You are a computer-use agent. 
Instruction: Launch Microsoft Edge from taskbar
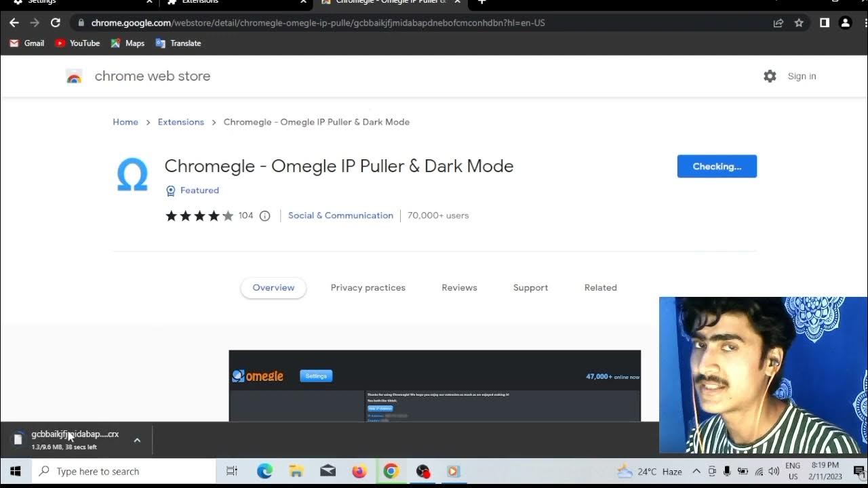pyautogui.click(x=264, y=471)
